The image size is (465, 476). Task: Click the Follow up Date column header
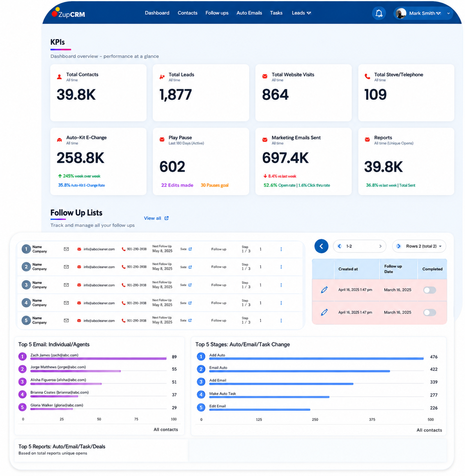tap(393, 269)
